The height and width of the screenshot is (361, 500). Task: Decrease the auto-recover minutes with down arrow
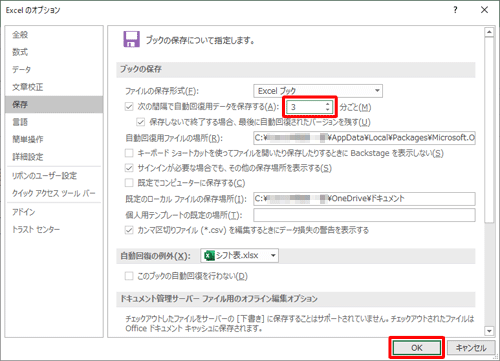click(x=328, y=110)
